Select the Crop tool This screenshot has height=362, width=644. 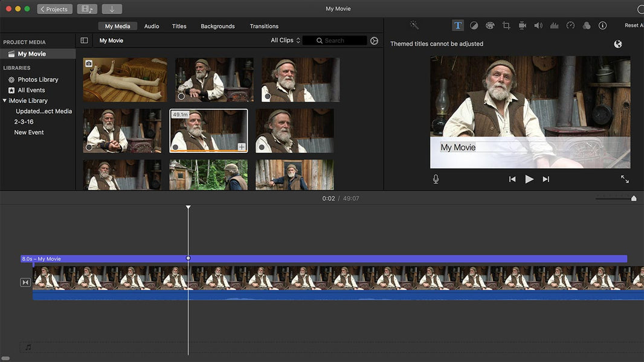tap(506, 25)
